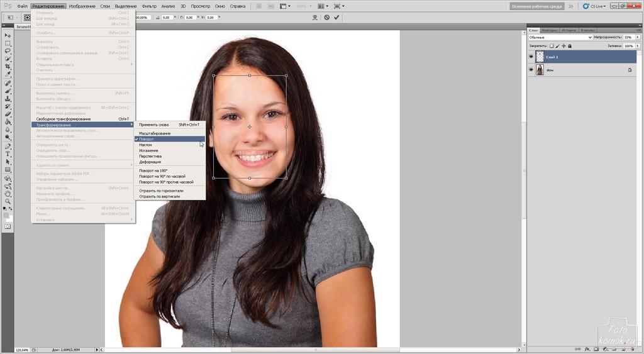This screenshot has width=644, height=354.
Task: Click the foreground color swatch
Action: coord(6,215)
